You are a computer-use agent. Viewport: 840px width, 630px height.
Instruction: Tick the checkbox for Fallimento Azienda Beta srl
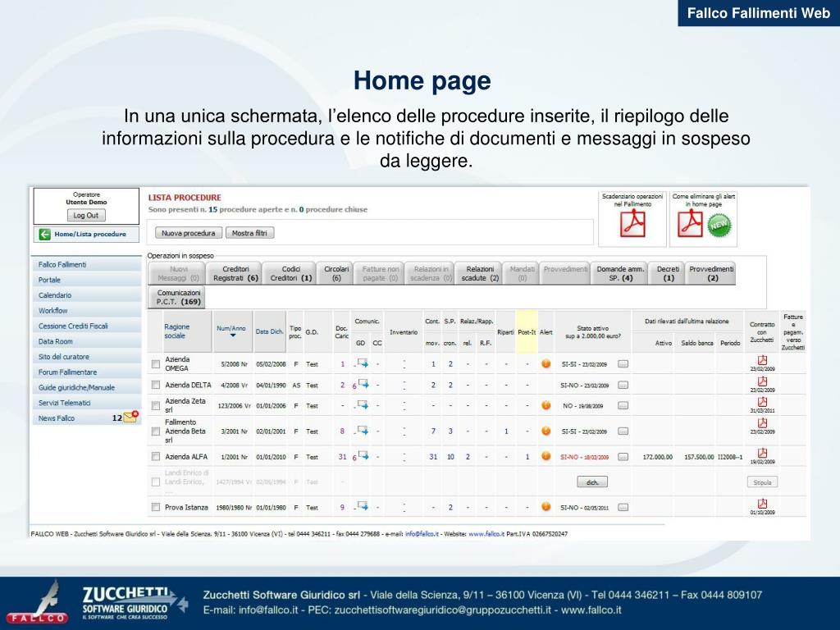[x=155, y=431]
